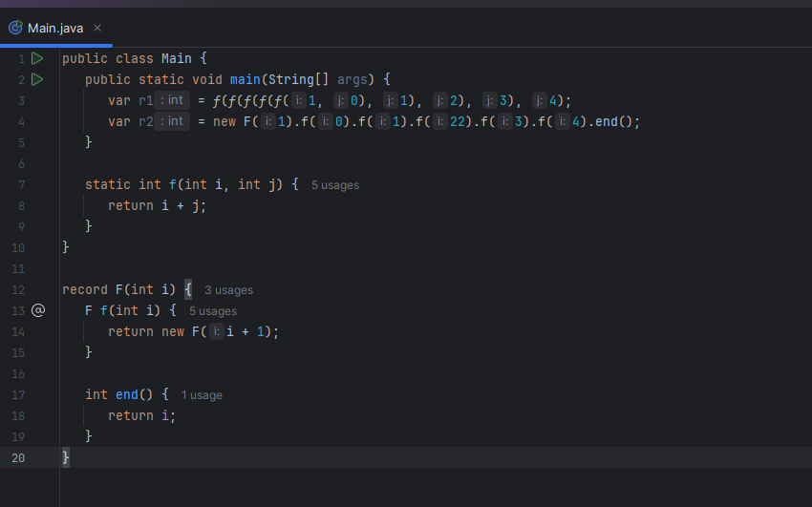The width and height of the screenshot is (812, 507).
Task: Open '3 usages' hint for record F
Action: click(229, 290)
